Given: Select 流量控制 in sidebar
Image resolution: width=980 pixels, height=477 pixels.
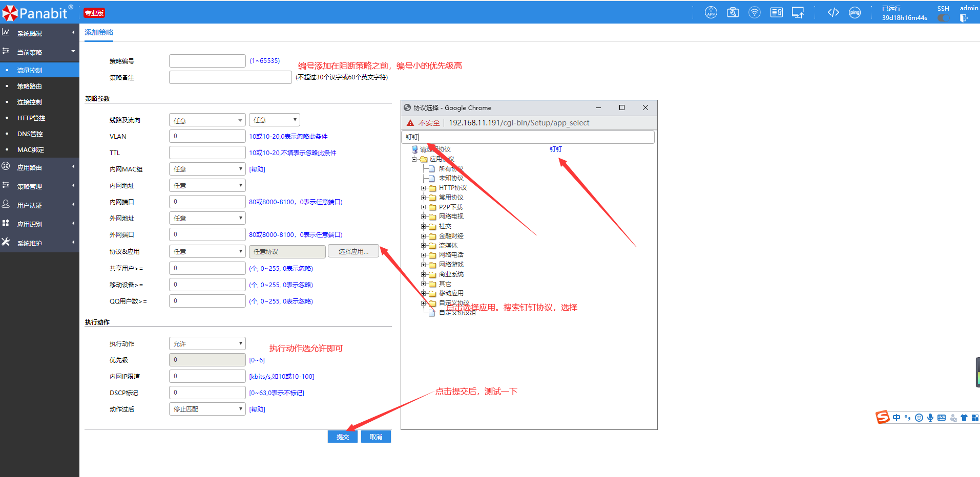Looking at the screenshot, I should (x=39, y=70).
